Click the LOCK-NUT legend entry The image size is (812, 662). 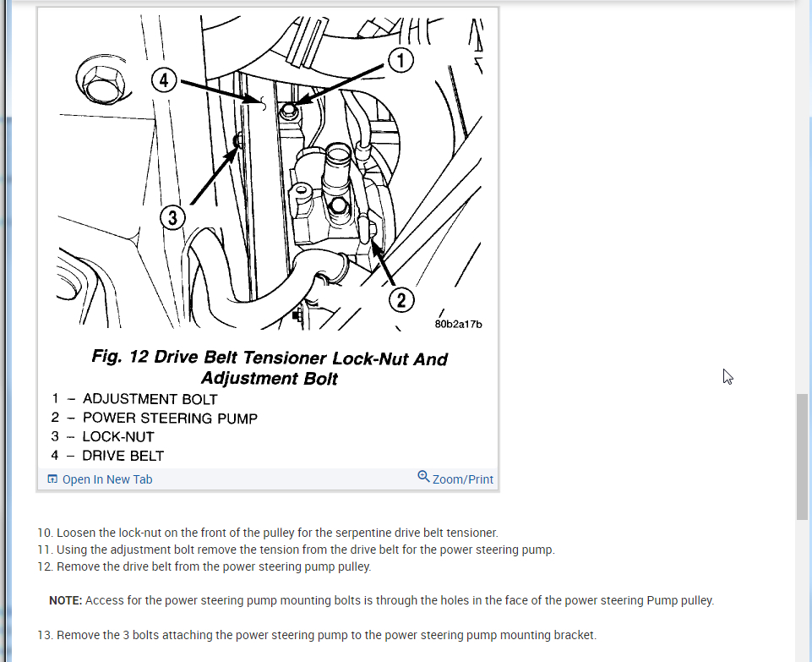tap(102, 436)
